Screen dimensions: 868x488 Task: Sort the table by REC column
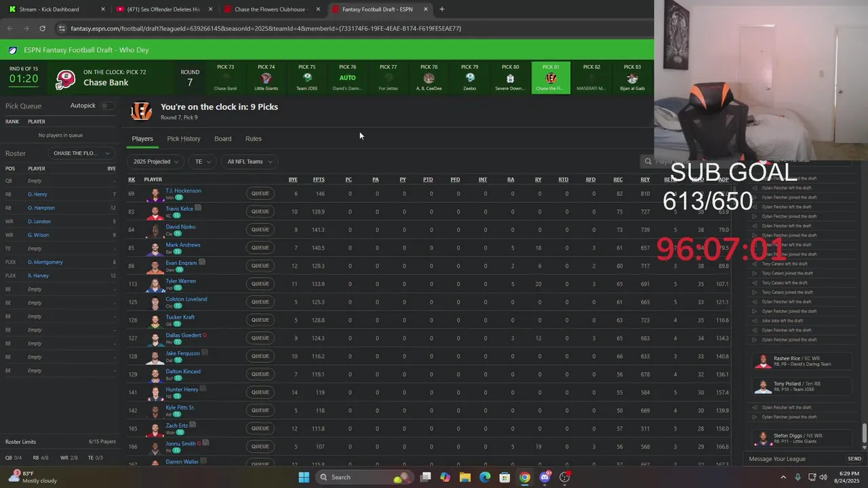(618, 180)
